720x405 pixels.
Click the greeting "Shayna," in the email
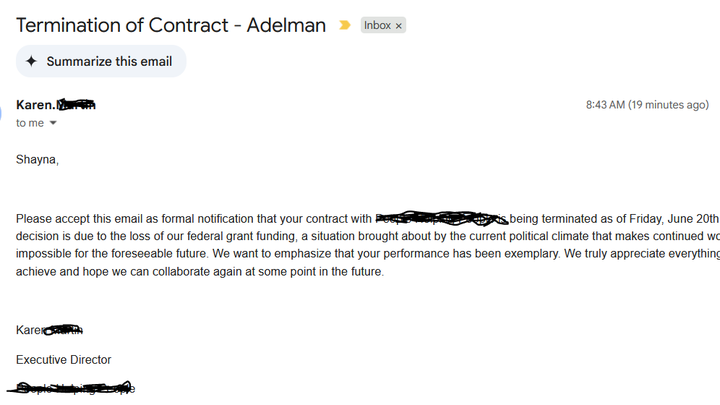37,159
